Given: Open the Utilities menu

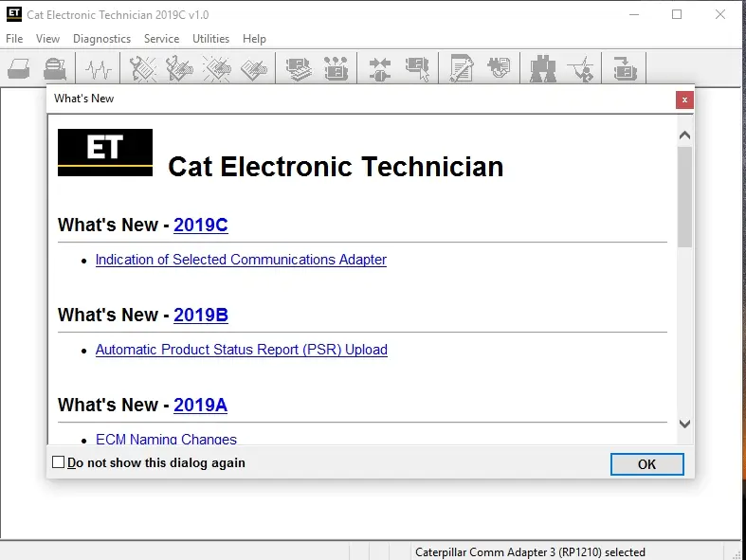Looking at the screenshot, I should click(210, 39).
